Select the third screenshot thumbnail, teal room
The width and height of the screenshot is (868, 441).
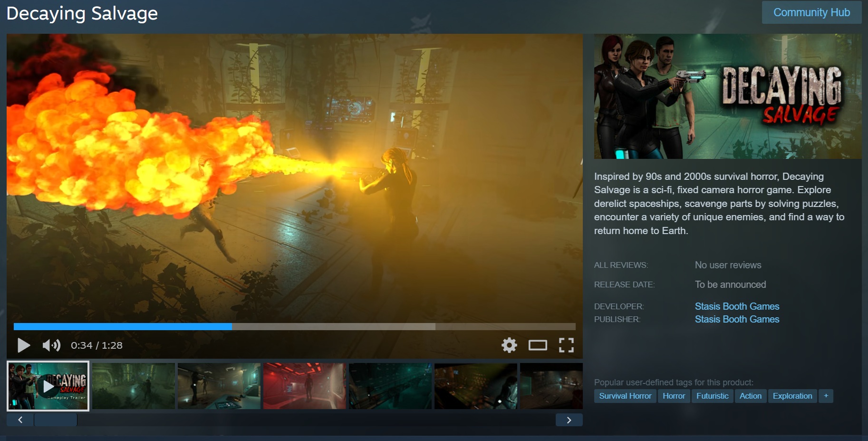click(x=219, y=386)
